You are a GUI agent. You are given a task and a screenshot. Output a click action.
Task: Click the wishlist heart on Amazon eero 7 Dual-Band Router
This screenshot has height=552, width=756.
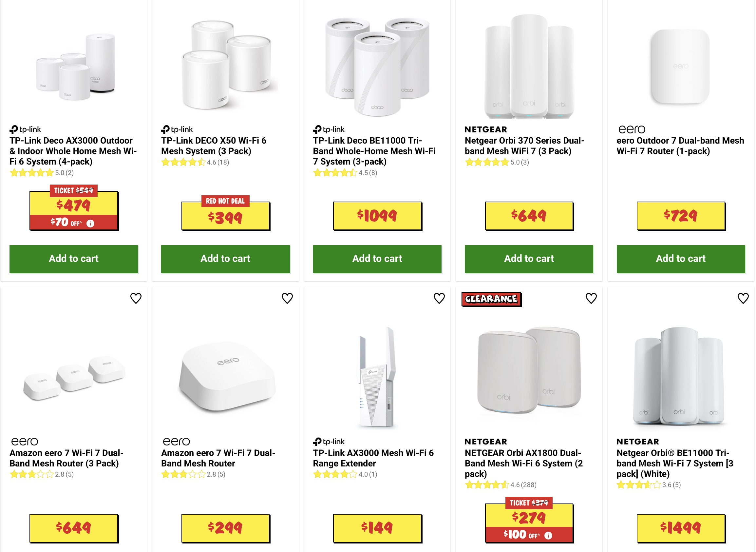point(288,298)
